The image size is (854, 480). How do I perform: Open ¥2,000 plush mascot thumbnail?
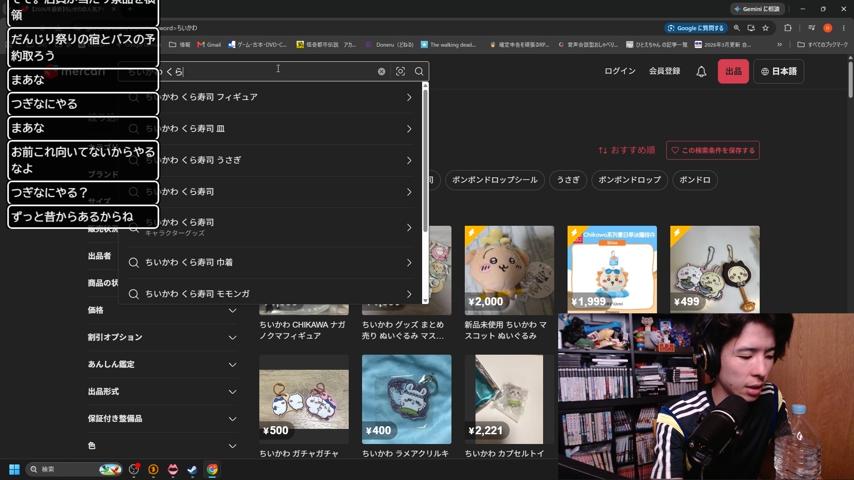509,270
